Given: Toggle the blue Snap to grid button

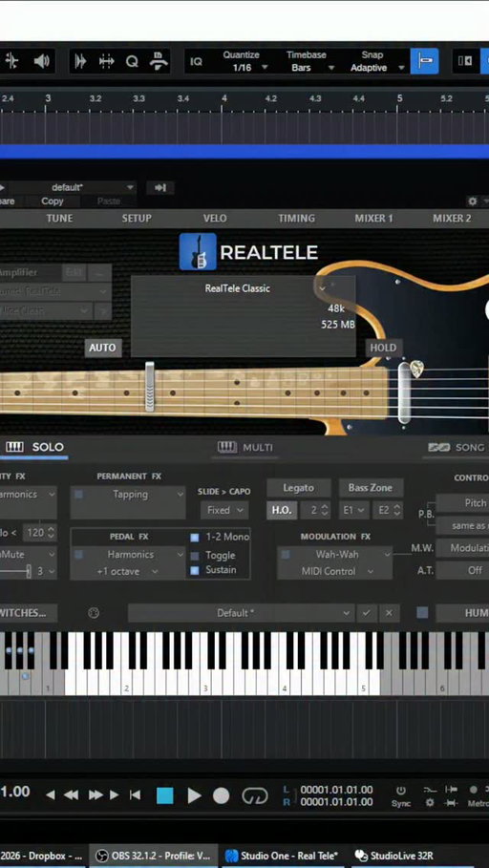Looking at the screenshot, I should point(424,61).
